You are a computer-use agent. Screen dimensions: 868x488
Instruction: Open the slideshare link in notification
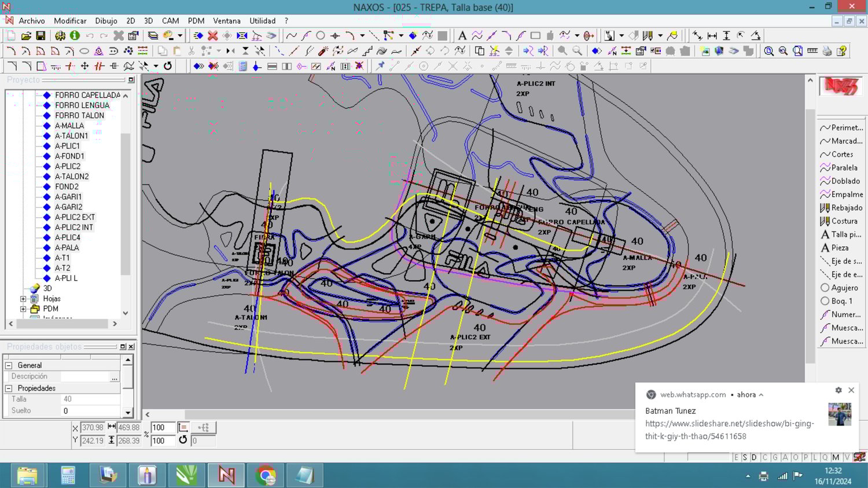730,430
